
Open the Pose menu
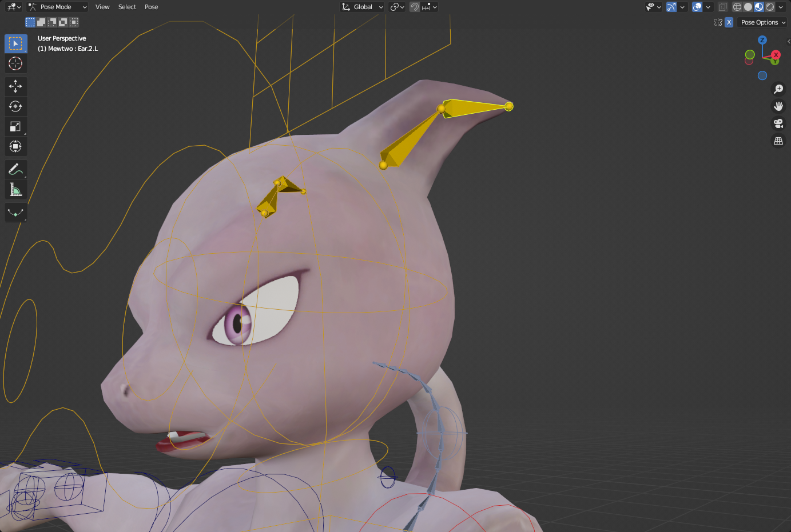point(151,7)
